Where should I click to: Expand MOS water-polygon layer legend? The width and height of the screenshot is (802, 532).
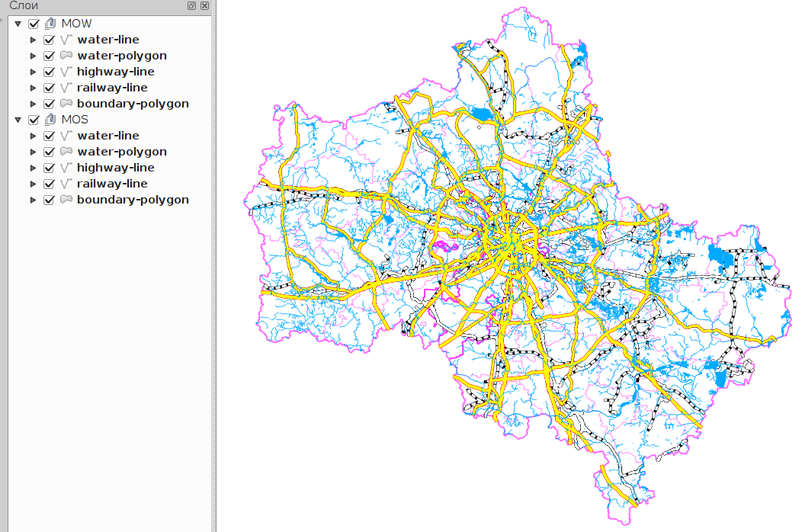pos(34,152)
